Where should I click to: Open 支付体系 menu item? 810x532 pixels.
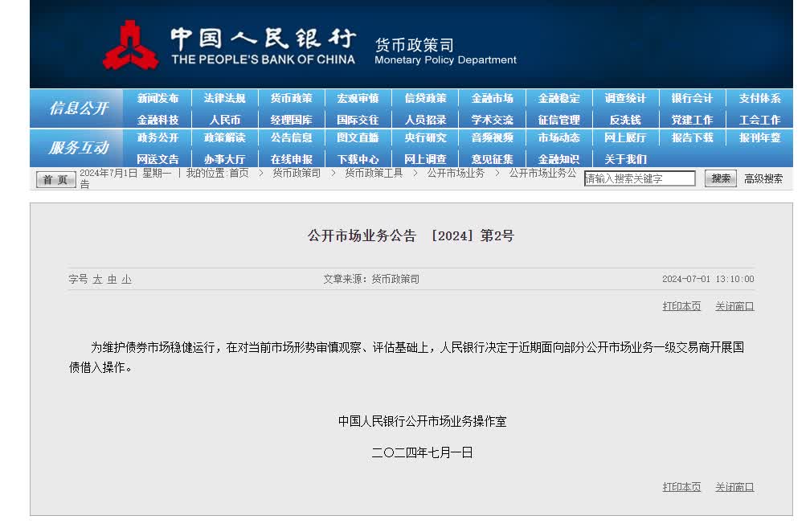pos(759,98)
